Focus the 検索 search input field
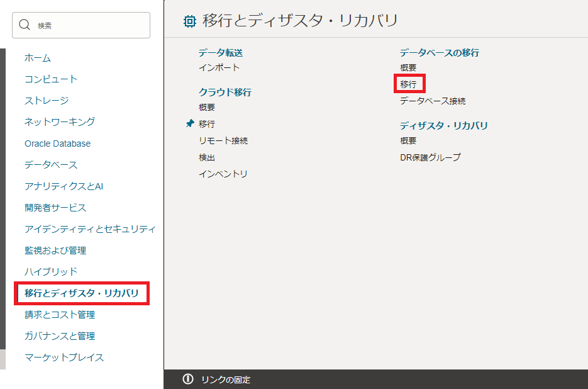The image size is (588, 389). click(88, 25)
